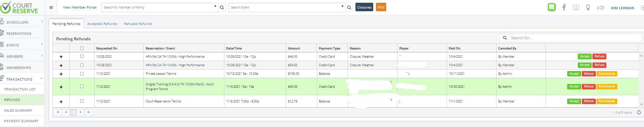Open the Facebook icon in header
644x127 pixels.
tap(564, 7)
